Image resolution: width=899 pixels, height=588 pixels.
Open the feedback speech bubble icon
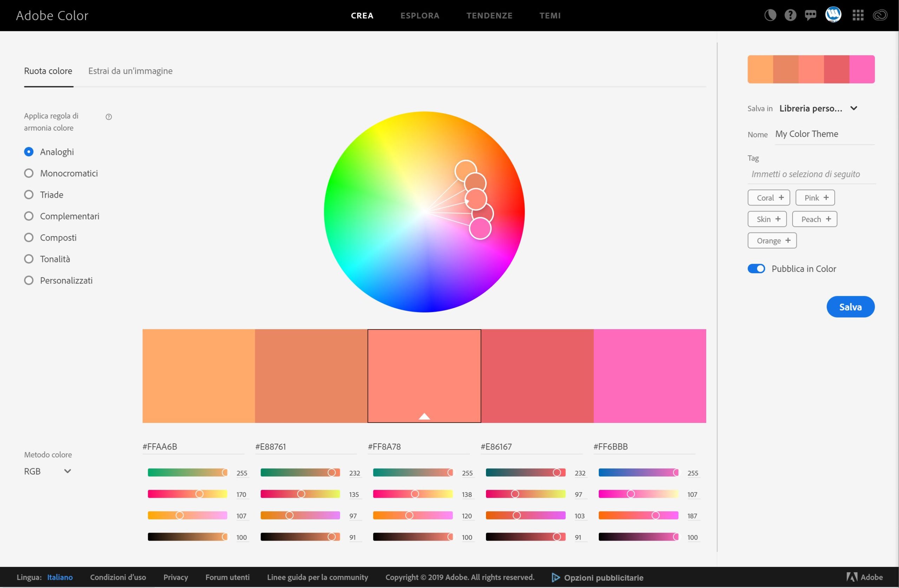[810, 15]
